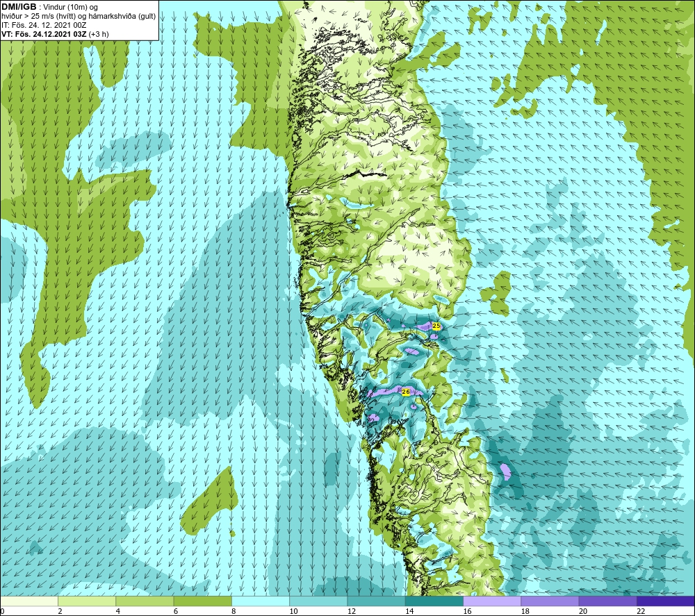Click the 'IT: Fös. 24. 12. 2021 00Z' line
The height and width of the screenshot is (616, 695).
44,25
